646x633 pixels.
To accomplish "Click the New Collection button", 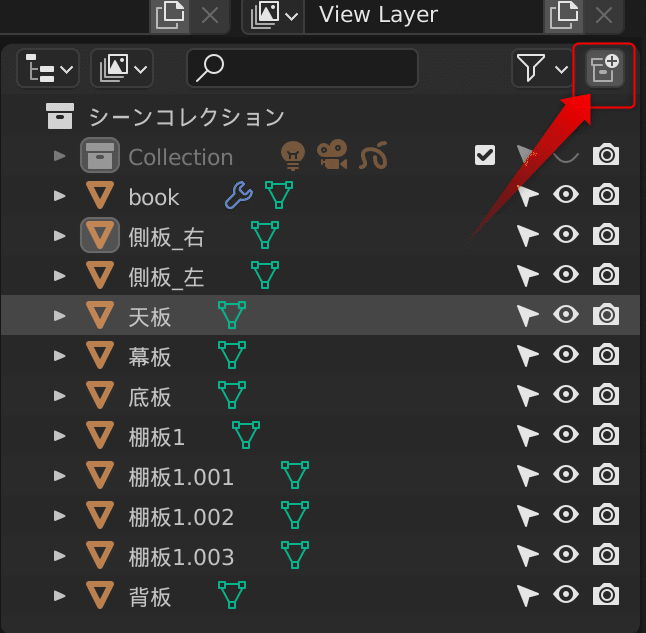I will [x=604, y=68].
